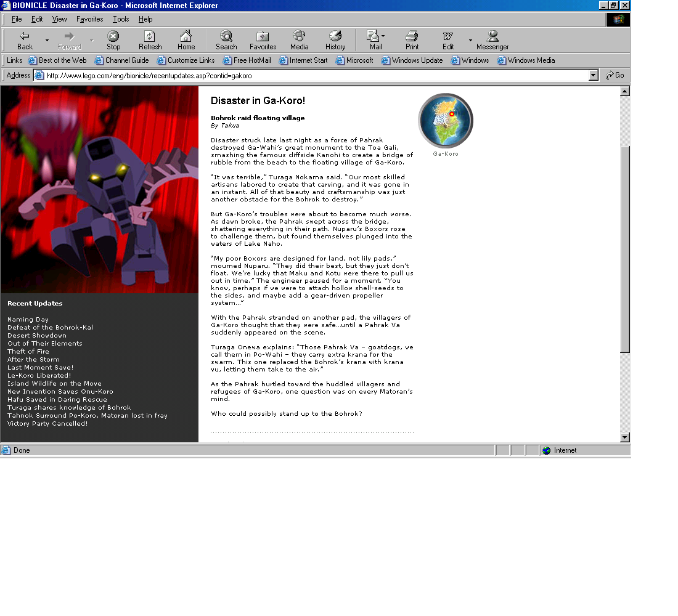Open the After the Storm update
This screenshot has height=616, width=678.
pyautogui.click(x=33, y=359)
